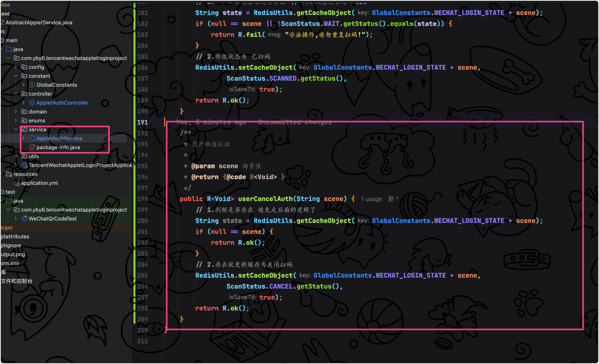Click the userCancelAuth method name
The width and height of the screenshot is (599, 364).
coord(265,199)
